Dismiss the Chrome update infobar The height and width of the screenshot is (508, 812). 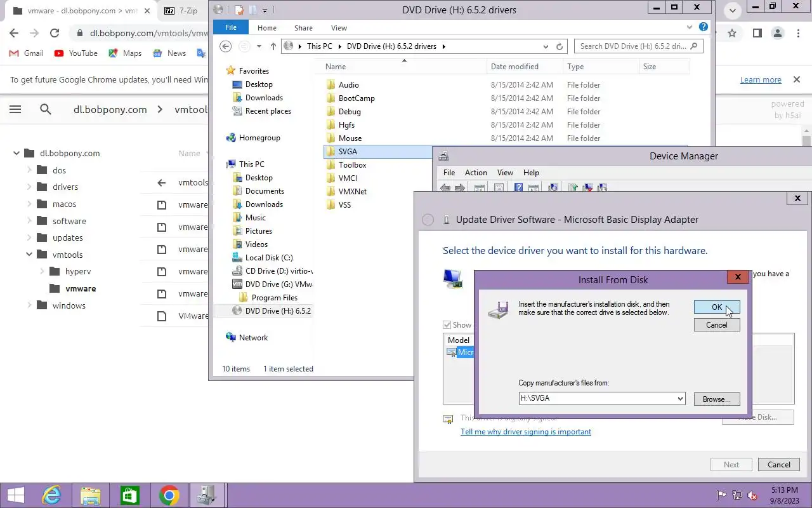[796, 79]
